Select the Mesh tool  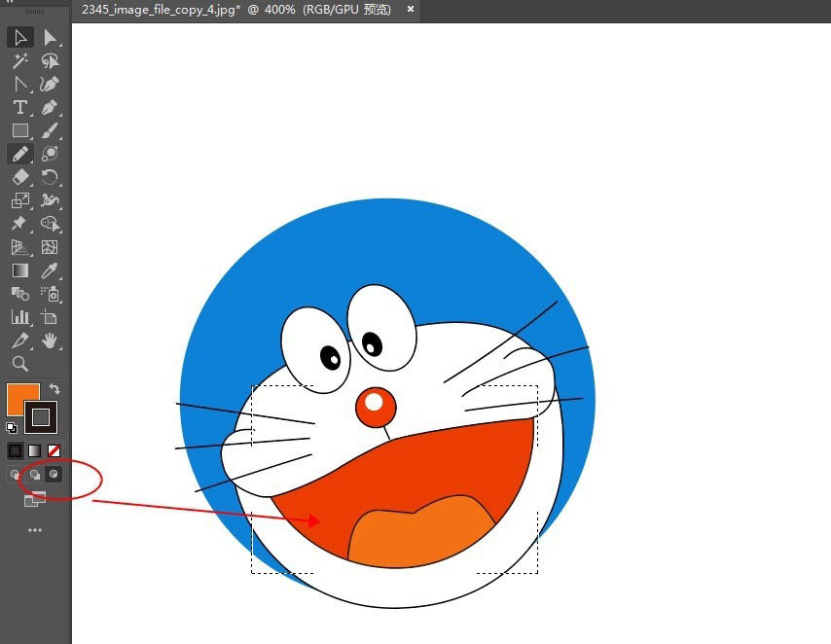click(50, 247)
